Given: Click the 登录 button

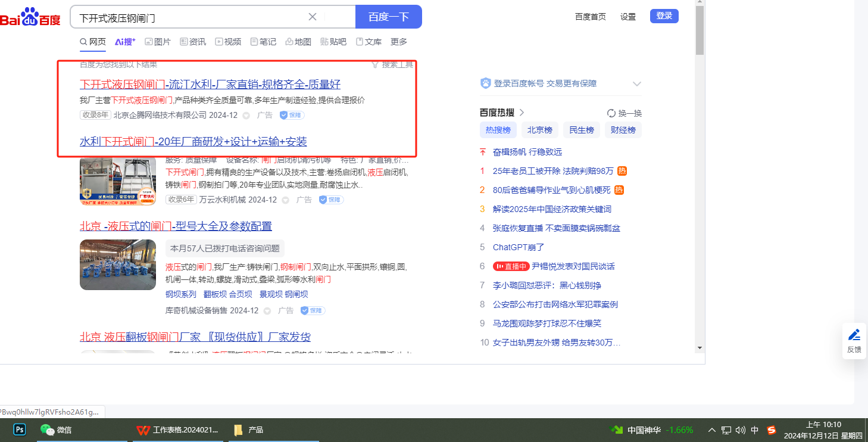Looking at the screenshot, I should click(x=664, y=16).
